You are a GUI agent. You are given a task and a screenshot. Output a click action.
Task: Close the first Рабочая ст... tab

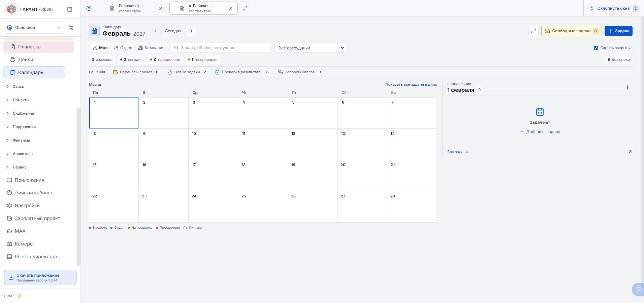[x=161, y=8]
